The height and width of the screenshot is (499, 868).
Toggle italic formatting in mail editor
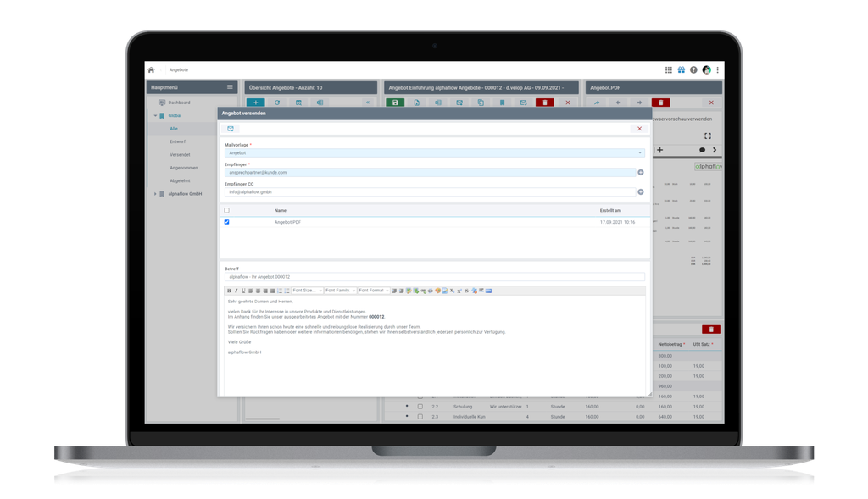(x=236, y=291)
